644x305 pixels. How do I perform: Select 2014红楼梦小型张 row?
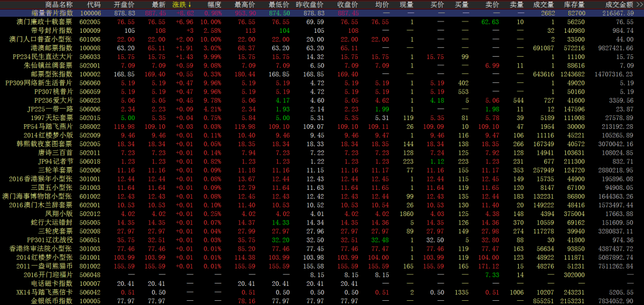pos(322,257)
